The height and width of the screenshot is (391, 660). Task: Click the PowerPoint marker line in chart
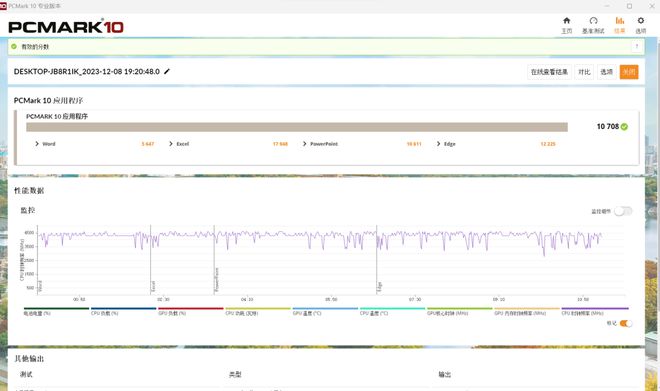click(x=214, y=260)
